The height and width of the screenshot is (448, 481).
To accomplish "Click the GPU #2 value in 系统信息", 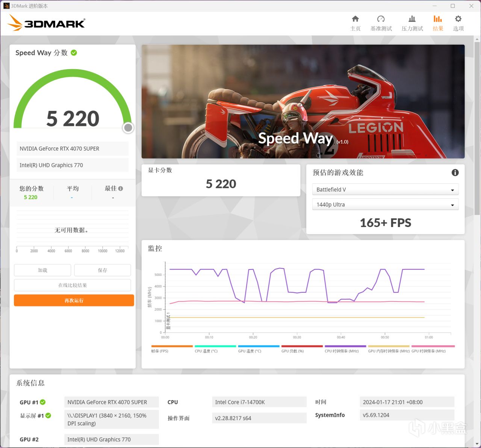I will 112,439.
